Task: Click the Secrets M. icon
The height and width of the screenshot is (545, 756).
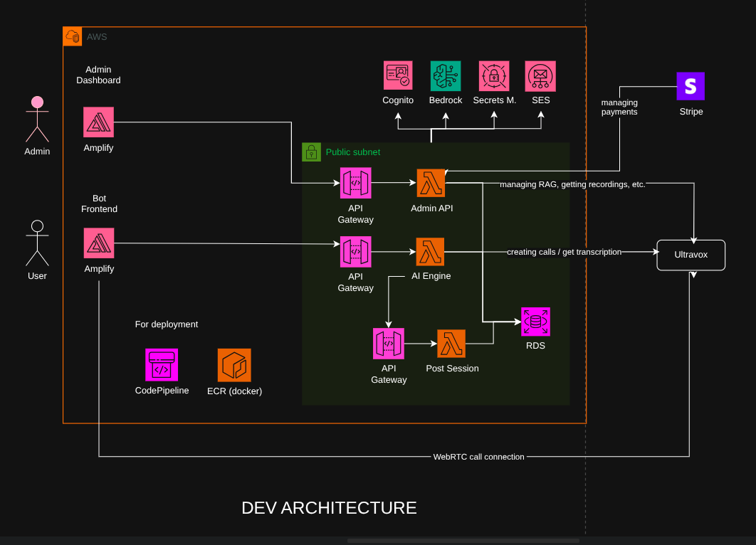Action: 493,75
